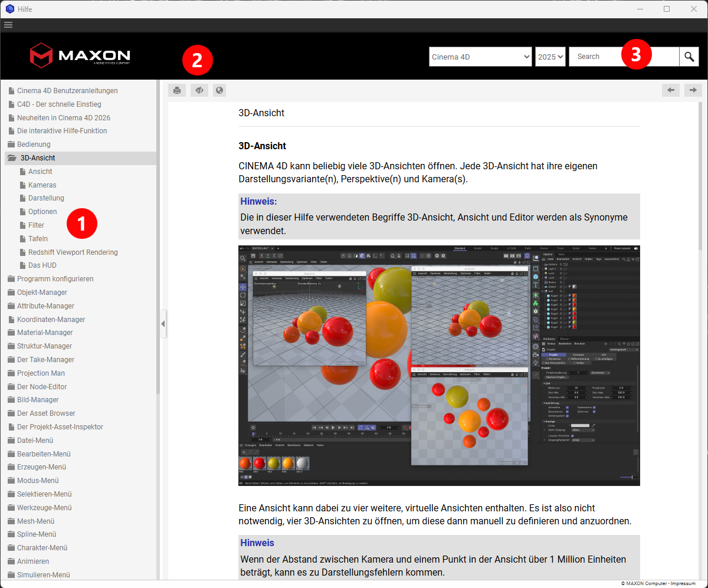708x588 pixels.
Task: Click the globe language icon
Action: [219, 90]
